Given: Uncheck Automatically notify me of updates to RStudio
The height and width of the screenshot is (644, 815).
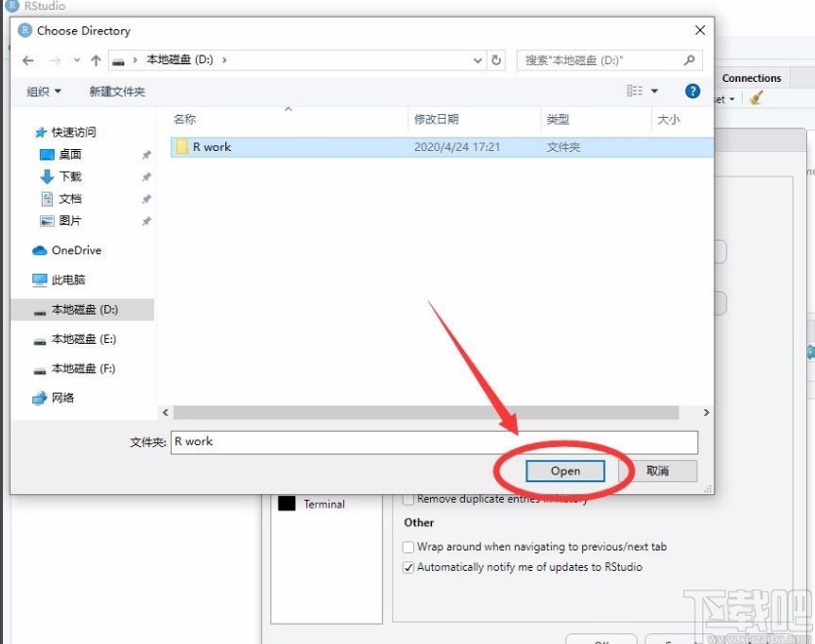Looking at the screenshot, I should coord(407,567).
